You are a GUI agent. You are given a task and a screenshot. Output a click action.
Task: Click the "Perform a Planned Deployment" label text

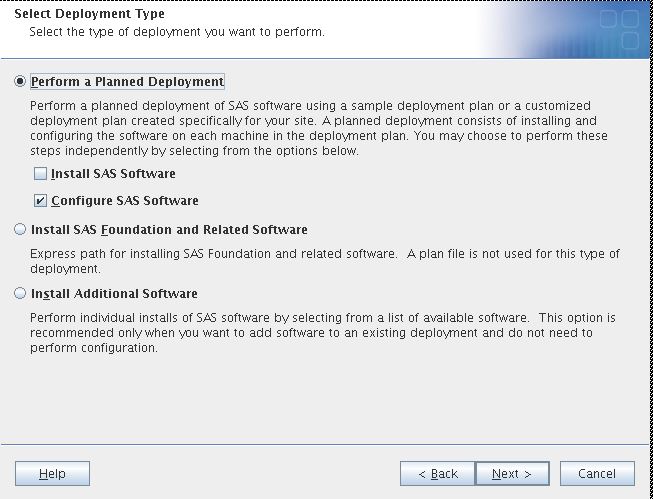coord(127,82)
